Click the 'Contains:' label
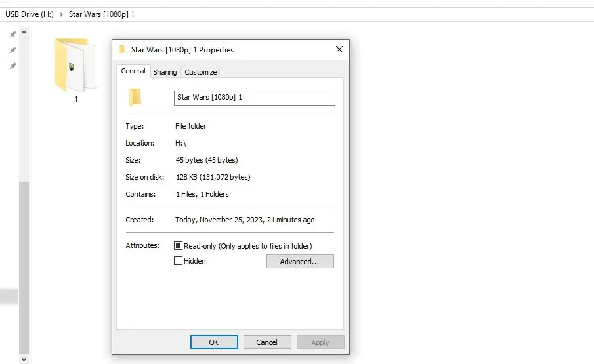594x364 pixels. click(x=140, y=194)
